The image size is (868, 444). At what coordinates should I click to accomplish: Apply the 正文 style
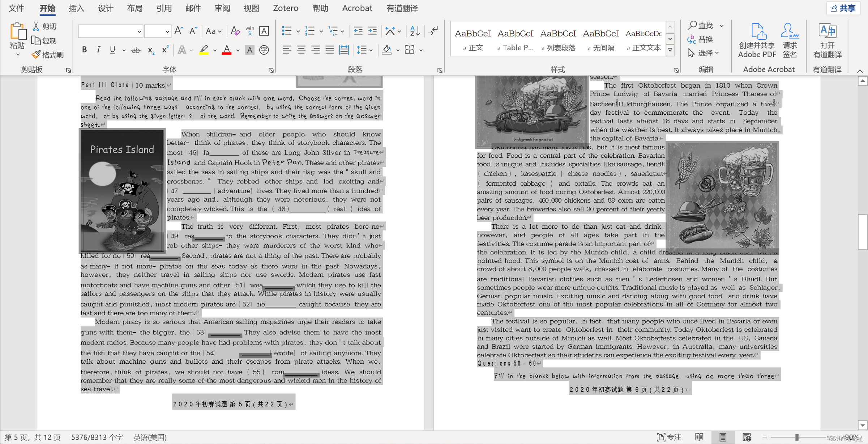473,39
